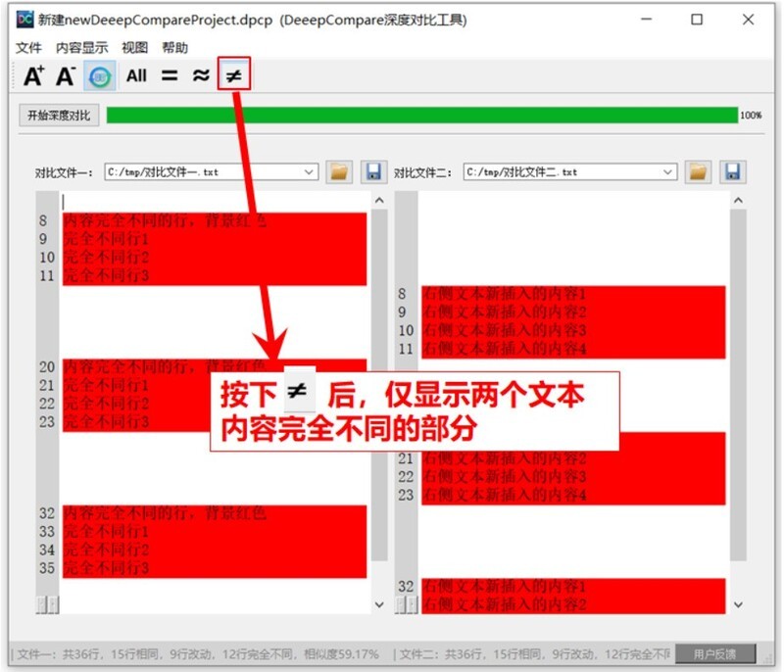Click the left pane vertical scrollbar track
This screenshot has height=672, width=784.
pyautogui.click(x=379, y=385)
